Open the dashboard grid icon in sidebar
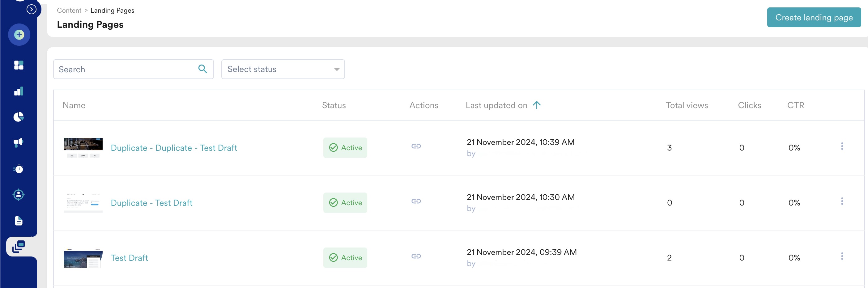 19,65
